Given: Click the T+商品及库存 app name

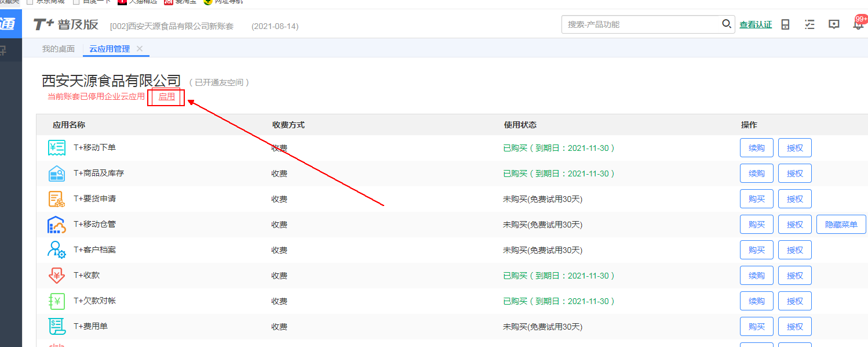Looking at the screenshot, I should click(99, 173).
